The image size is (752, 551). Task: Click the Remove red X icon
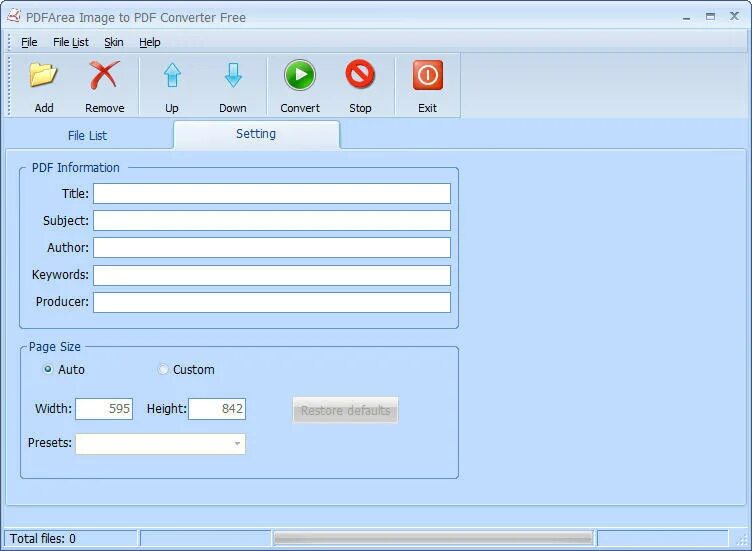[x=104, y=75]
